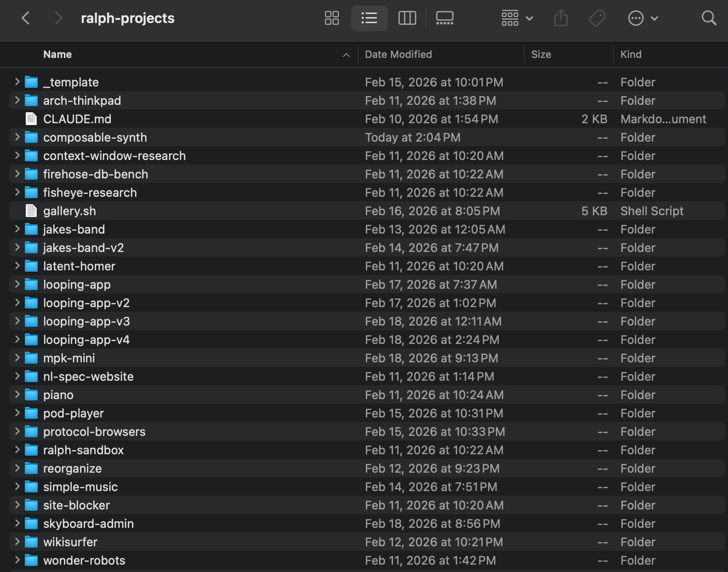Sort by the Size column header
This screenshot has height=572, width=728.
click(541, 54)
